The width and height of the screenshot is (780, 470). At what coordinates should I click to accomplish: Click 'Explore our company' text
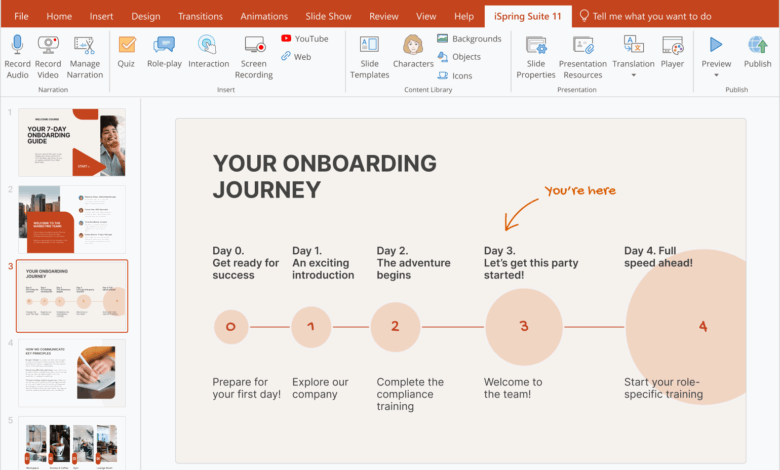[320, 388]
